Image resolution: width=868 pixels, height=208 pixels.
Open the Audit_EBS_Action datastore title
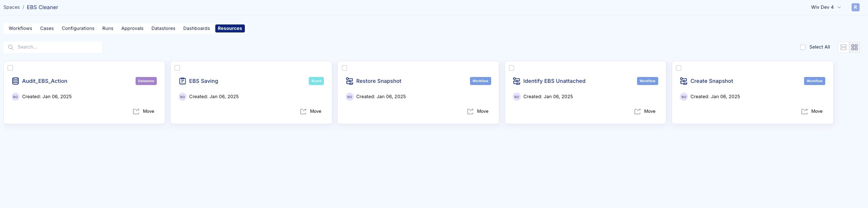coord(45,81)
